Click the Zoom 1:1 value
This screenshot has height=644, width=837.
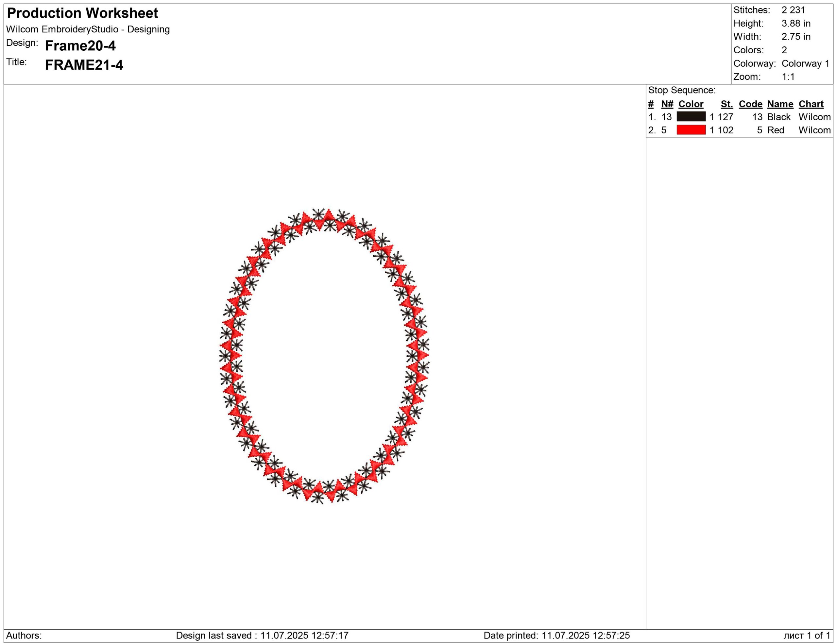click(x=788, y=76)
